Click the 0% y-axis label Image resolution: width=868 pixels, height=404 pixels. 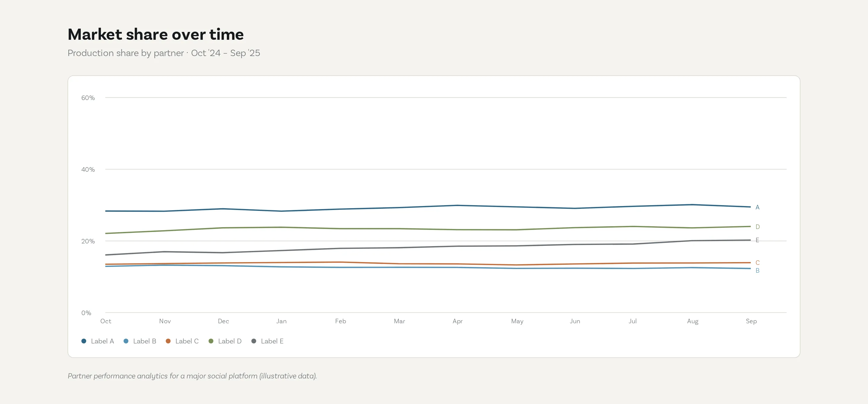click(86, 313)
